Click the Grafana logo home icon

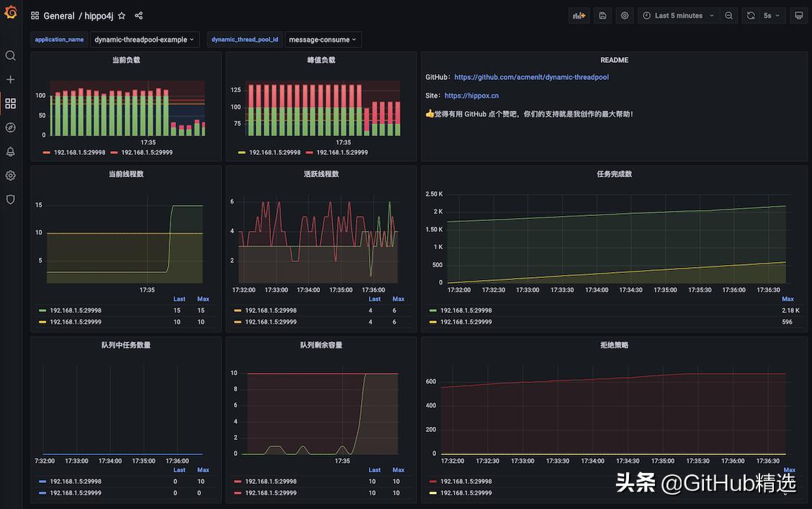click(10, 13)
